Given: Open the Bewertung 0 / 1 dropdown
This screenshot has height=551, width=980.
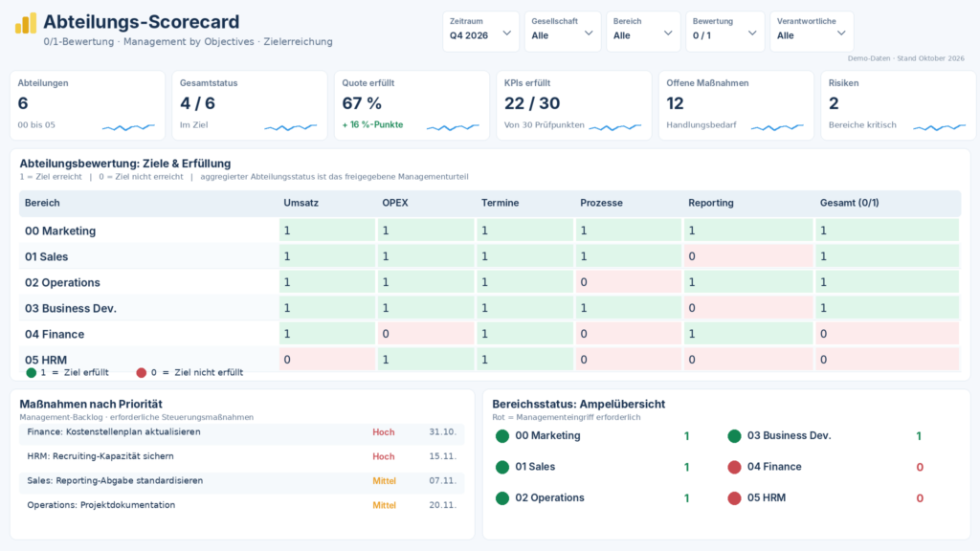Looking at the screenshot, I should tap(725, 31).
